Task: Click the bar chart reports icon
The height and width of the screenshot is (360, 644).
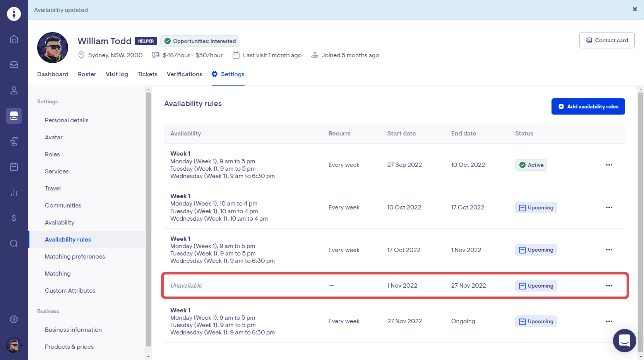Action: [x=14, y=192]
